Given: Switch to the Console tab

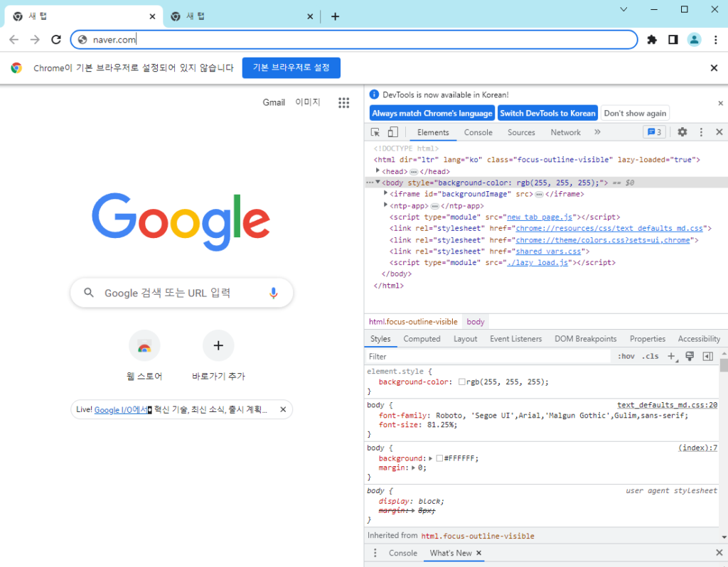Looking at the screenshot, I should (x=478, y=132).
